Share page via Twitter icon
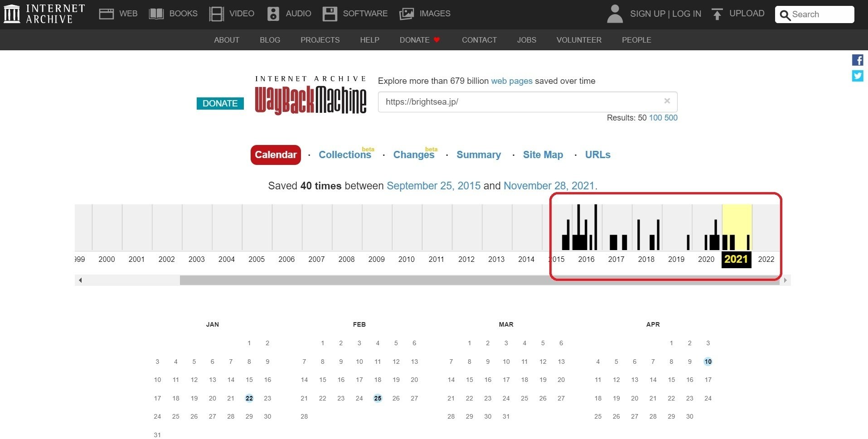868x439 pixels. pyautogui.click(x=858, y=76)
